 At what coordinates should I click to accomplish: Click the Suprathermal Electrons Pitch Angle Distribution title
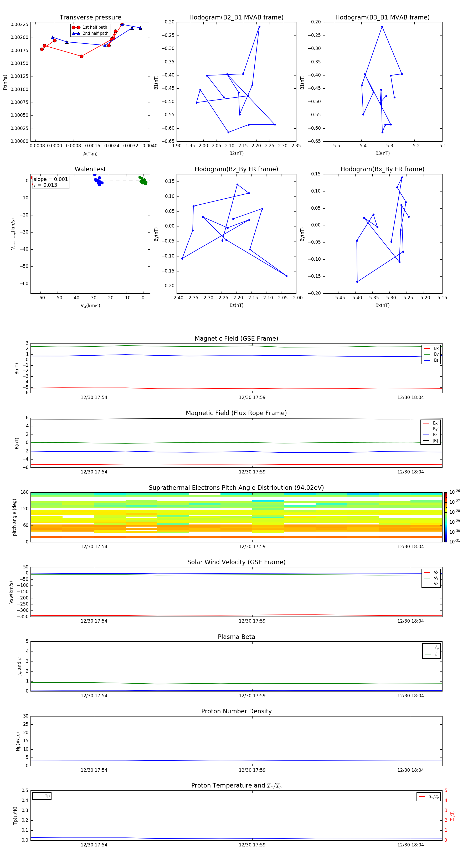click(236, 488)
